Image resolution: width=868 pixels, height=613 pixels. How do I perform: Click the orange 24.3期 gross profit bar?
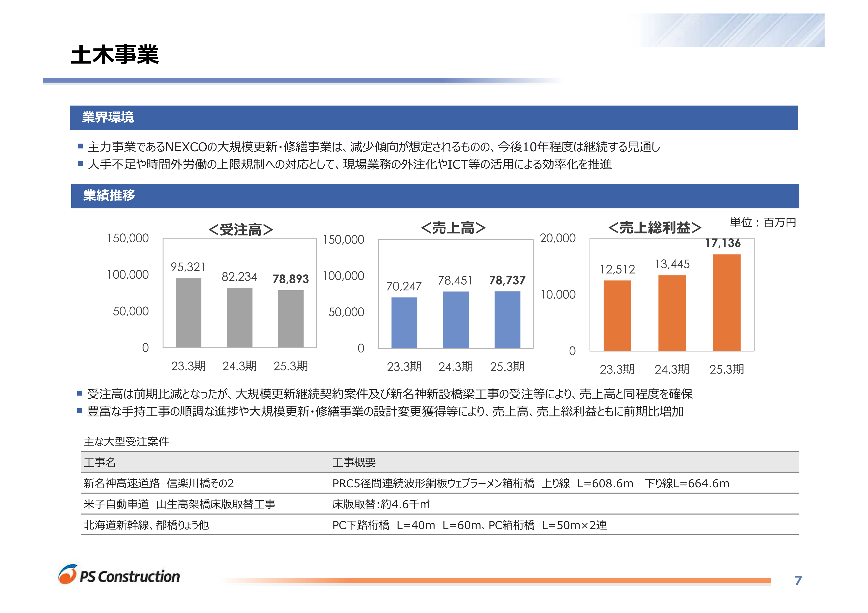point(672,313)
